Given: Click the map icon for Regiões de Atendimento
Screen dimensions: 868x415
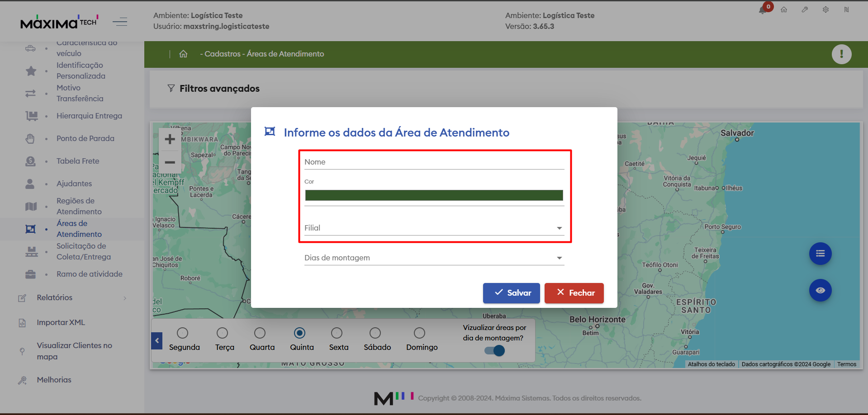Looking at the screenshot, I should tap(31, 206).
